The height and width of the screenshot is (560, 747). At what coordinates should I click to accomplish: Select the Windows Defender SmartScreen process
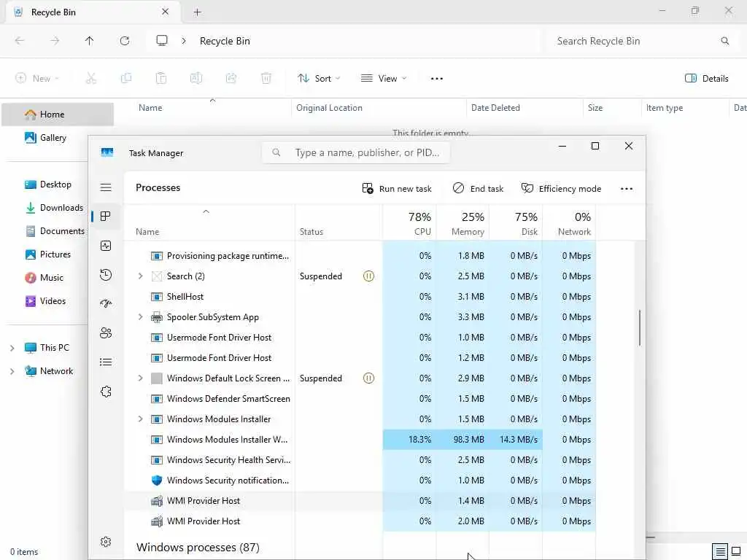coord(360,399)
